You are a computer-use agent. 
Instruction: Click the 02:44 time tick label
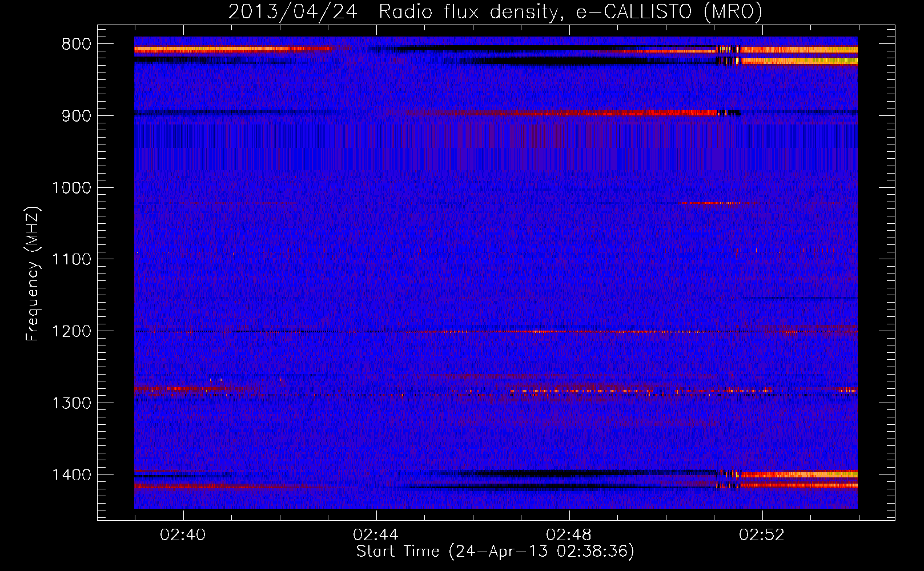[376, 535]
